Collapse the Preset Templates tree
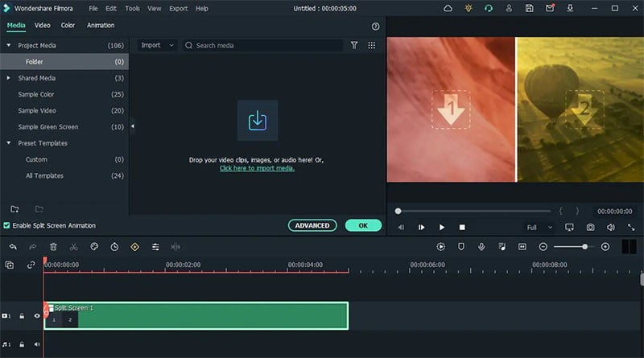Viewport: 644px width, 358px height. pos(8,143)
